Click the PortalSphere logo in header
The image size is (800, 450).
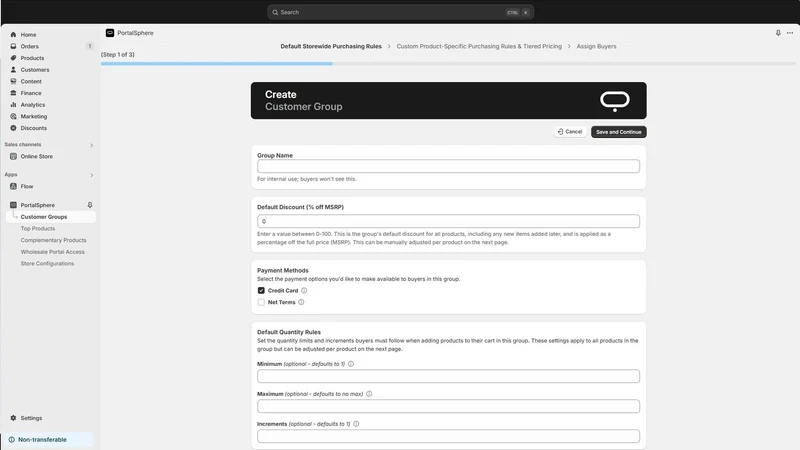[110, 33]
